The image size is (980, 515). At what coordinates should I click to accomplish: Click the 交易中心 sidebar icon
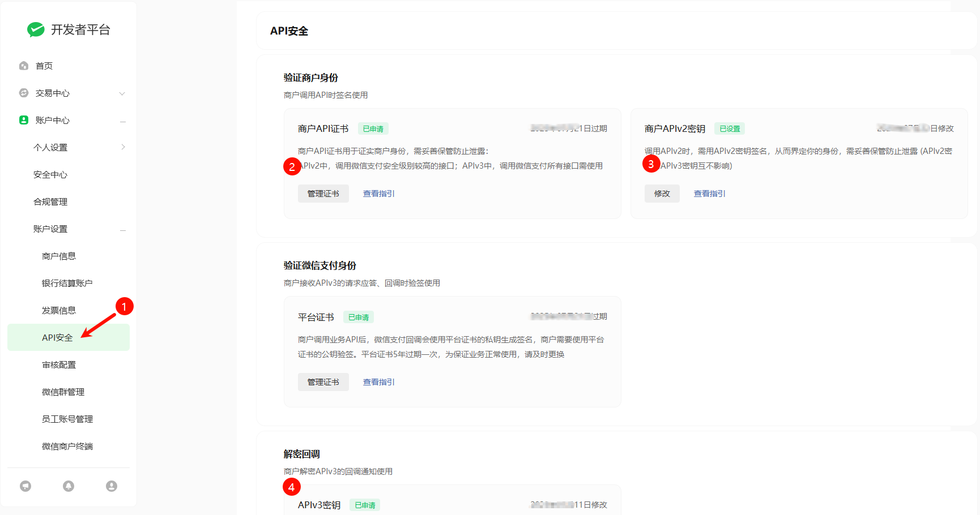(24, 93)
